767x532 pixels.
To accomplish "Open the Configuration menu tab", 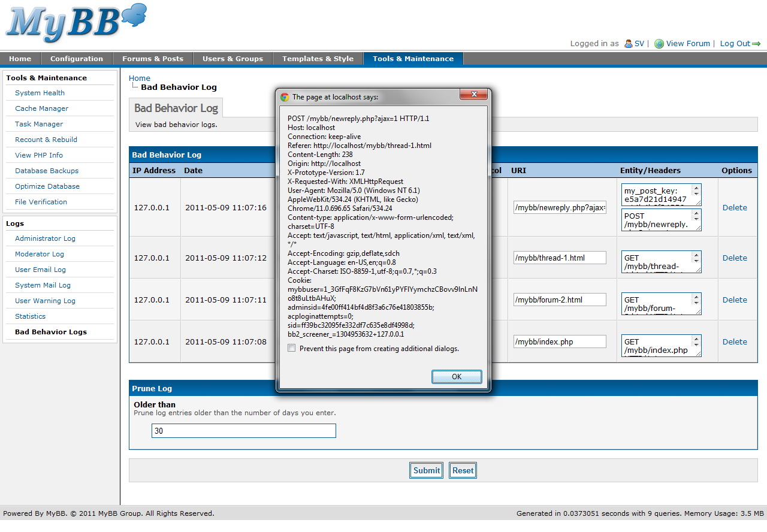I will click(77, 59).
